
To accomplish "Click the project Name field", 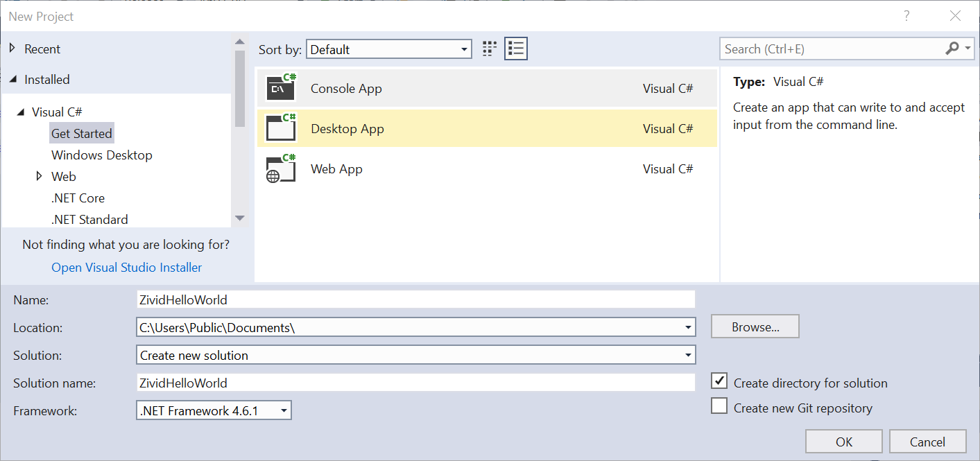I will [415, 299].
